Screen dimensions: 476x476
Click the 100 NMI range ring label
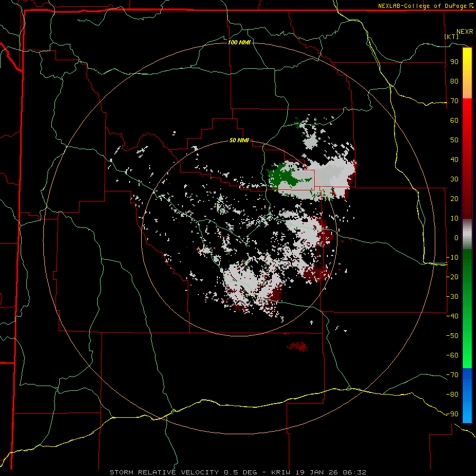[x=239, y=42]
